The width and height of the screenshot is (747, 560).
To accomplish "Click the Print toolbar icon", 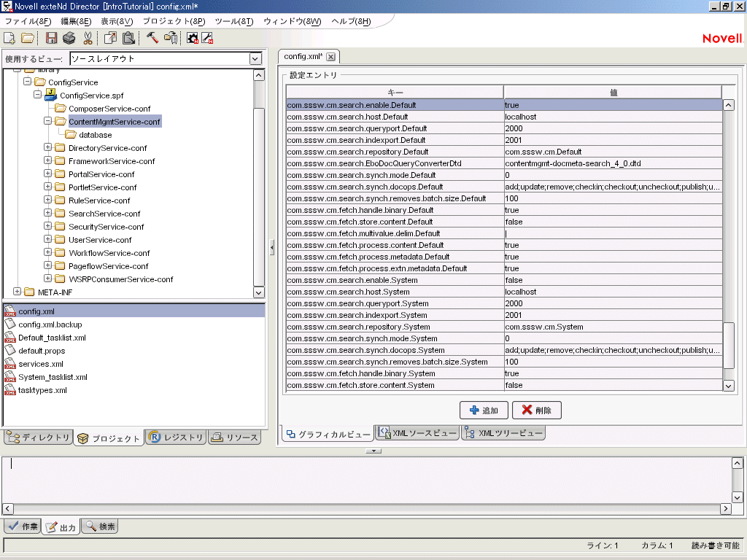I will 69,38.
